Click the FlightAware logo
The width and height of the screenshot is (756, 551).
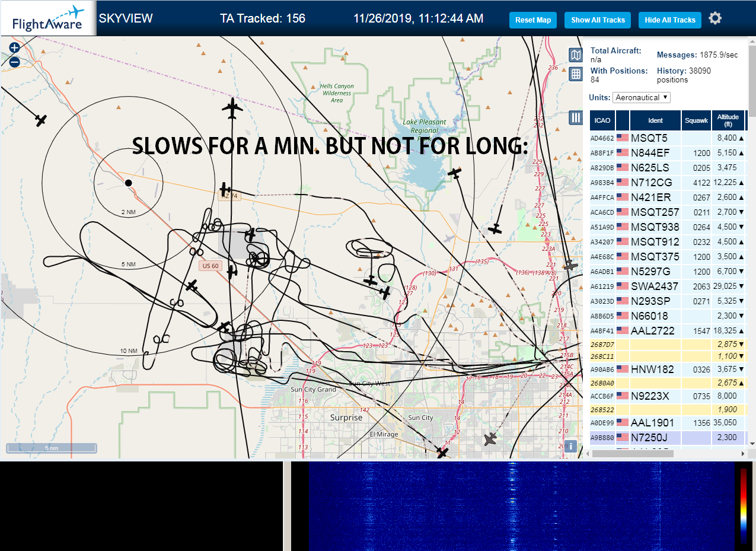(47, 18)
